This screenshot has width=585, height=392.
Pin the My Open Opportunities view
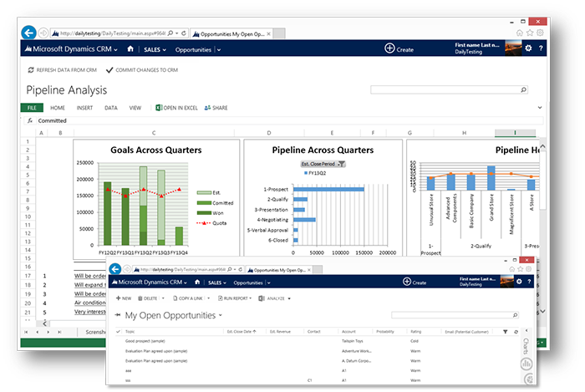pyautogui.click(x=118, y=315)
